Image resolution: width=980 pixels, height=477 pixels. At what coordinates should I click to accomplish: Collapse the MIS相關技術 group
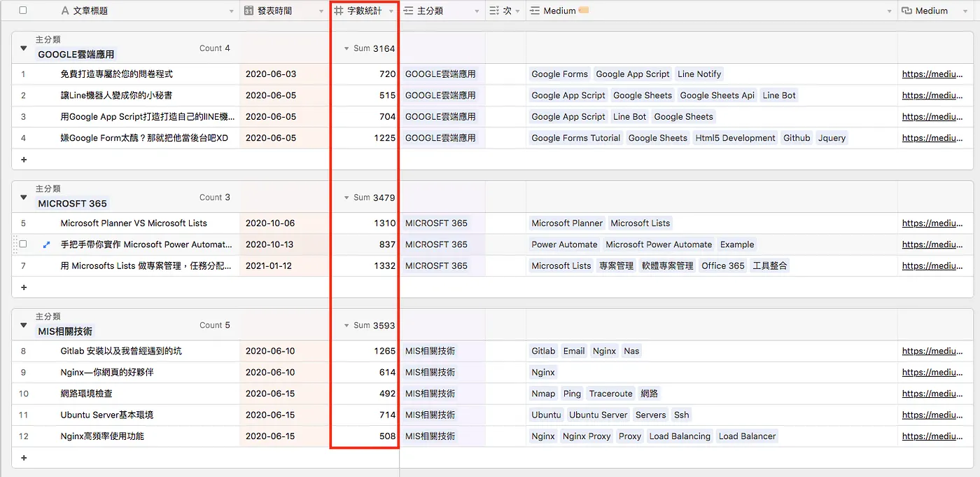(24, 325)
